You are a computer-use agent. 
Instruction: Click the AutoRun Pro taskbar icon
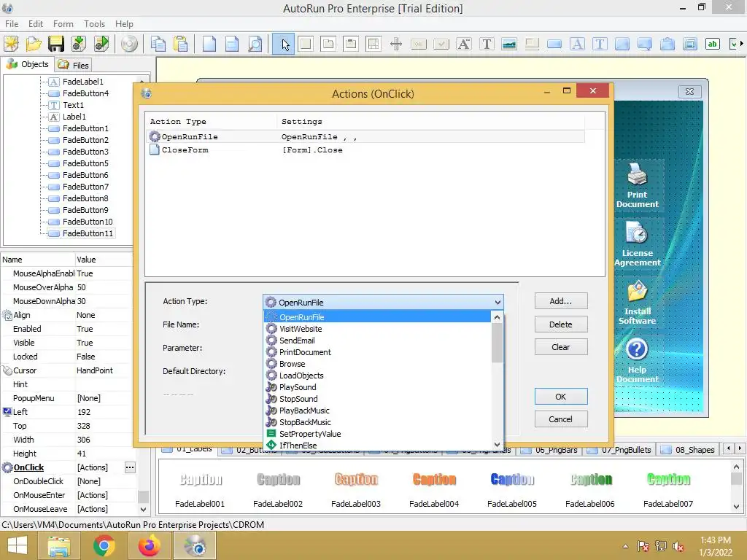tap(195, 545)
